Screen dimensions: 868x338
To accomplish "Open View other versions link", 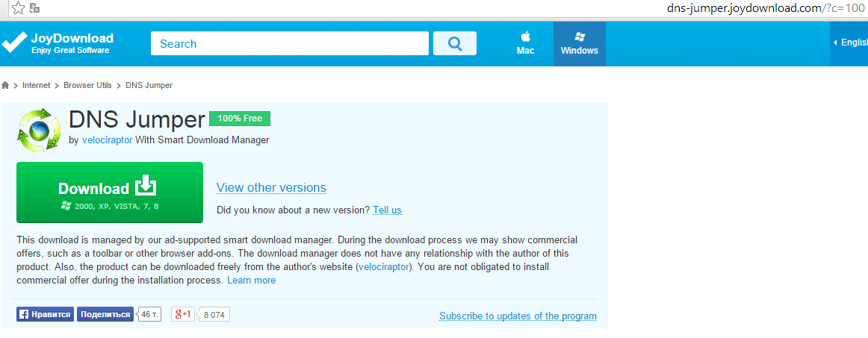I will pyautogui.click(x=271, y=187).
